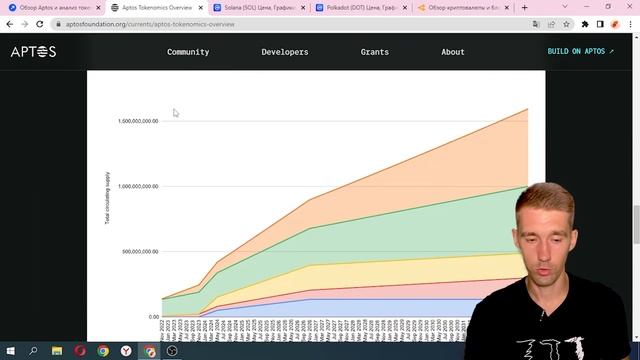Click the Total circulating supply axis title
This screenshot has height=360, width=640.
[x=107, y=198]
